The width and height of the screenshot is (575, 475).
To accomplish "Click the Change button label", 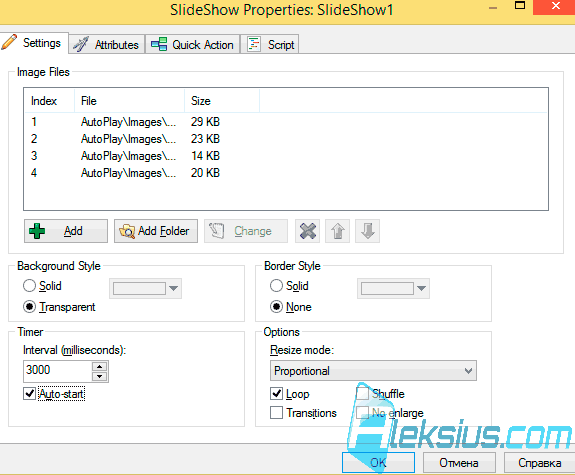I will coord(253,231).
